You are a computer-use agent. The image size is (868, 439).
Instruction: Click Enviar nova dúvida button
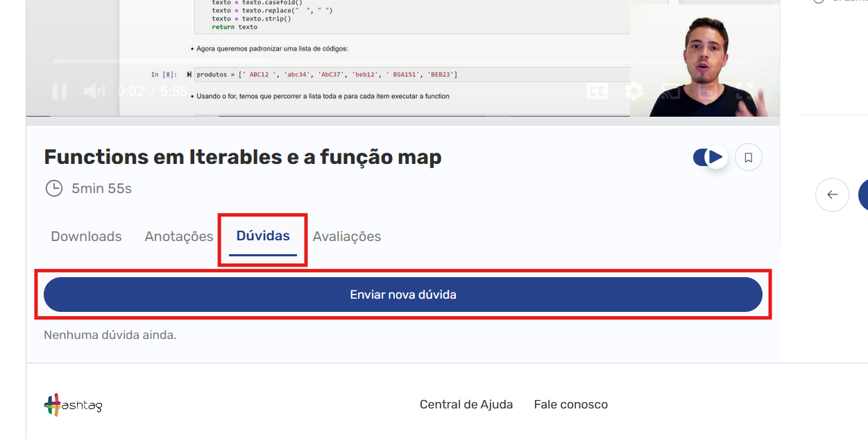[x=403, y=295]
